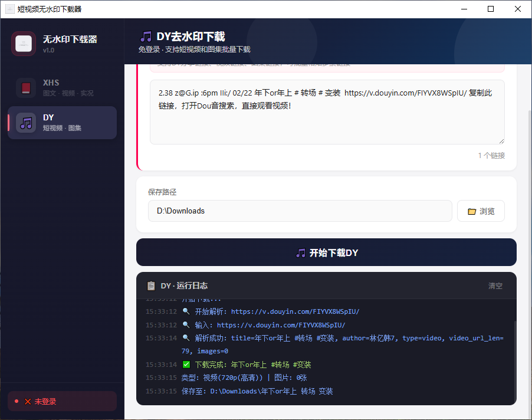The image size is (532, 420).
Task: Click the '无水印下载器' sidebar title
Action: click(x=70, y=40)
